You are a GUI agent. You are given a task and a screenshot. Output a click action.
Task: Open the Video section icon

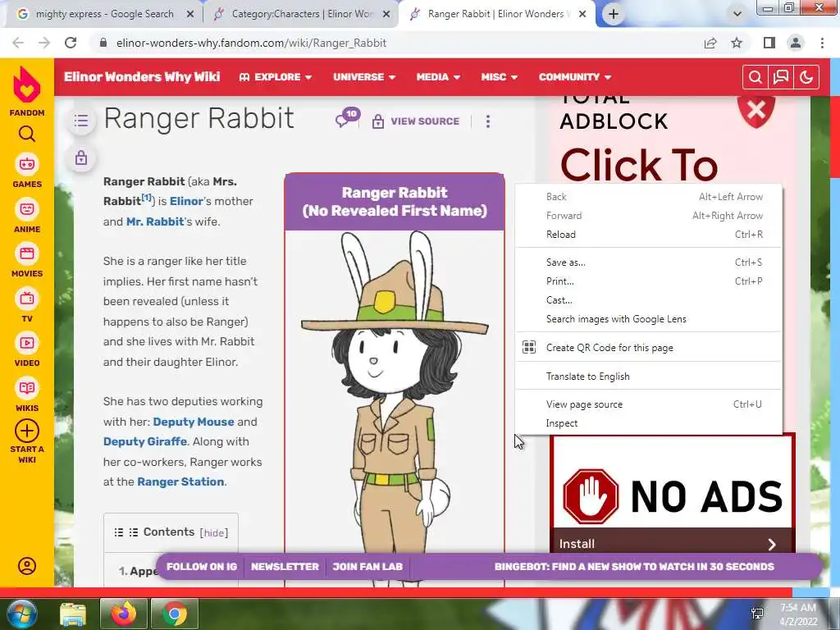27,343
